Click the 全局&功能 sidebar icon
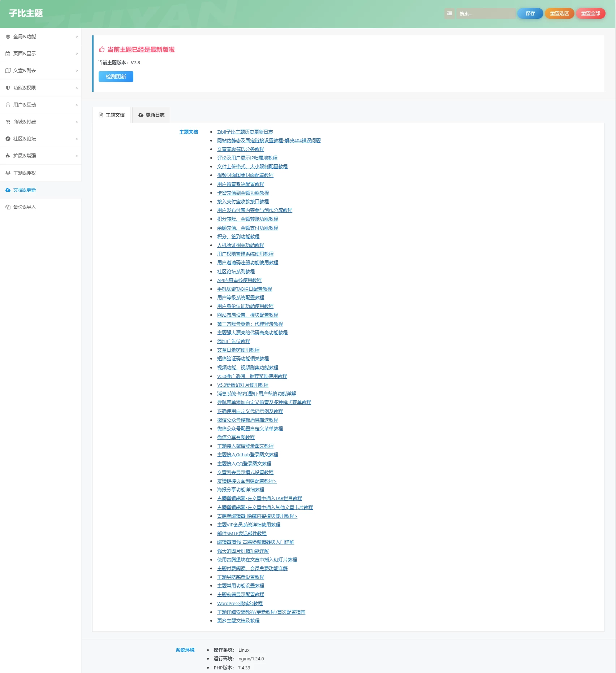Viewport: 616px width, 673px height. pos(8,36)
